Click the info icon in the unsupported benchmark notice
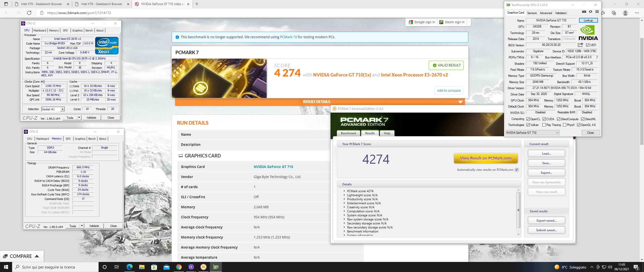The height and width of the screenshot is (272, 644). (177, 37)
